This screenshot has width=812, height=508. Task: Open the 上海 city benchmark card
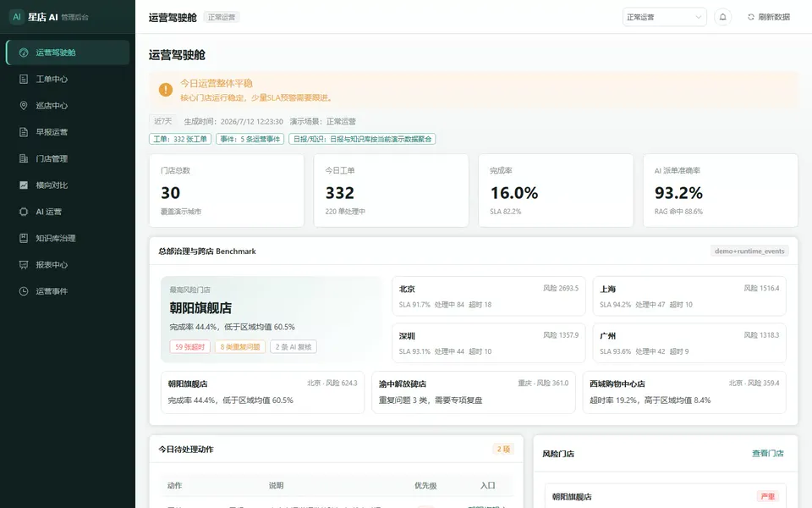click(x=689, y=296)
